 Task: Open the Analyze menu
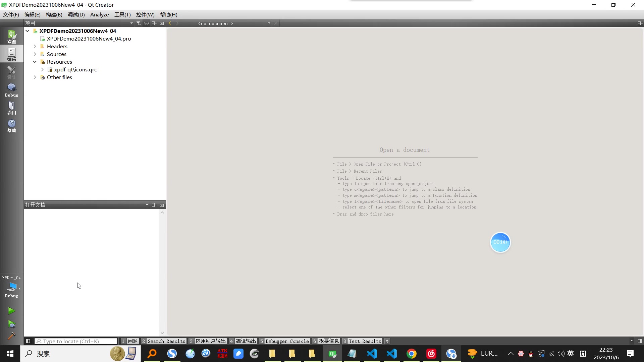point(99,15)
